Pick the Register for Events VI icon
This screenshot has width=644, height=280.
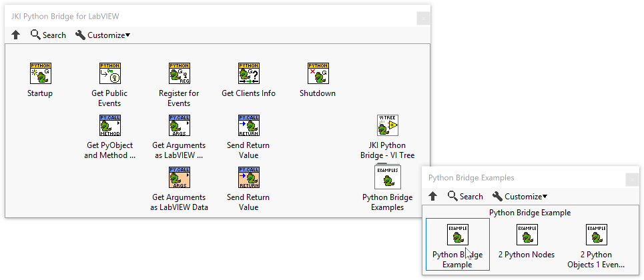[179, 73]
